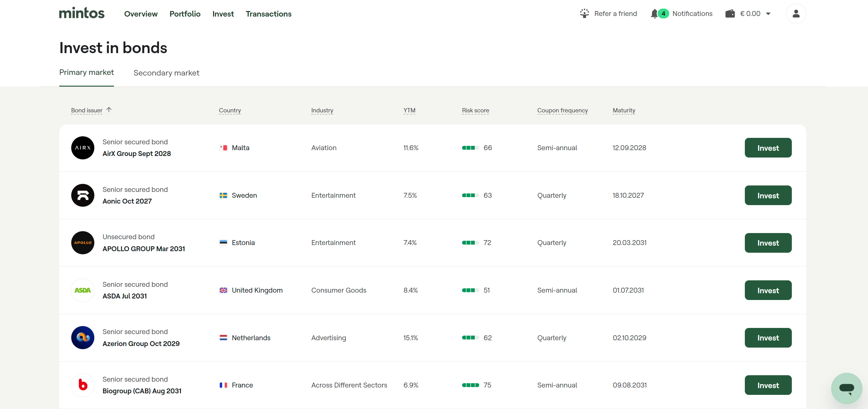Invest in Aonic Oct 2027 bond
868x409 pixels.
768,195
